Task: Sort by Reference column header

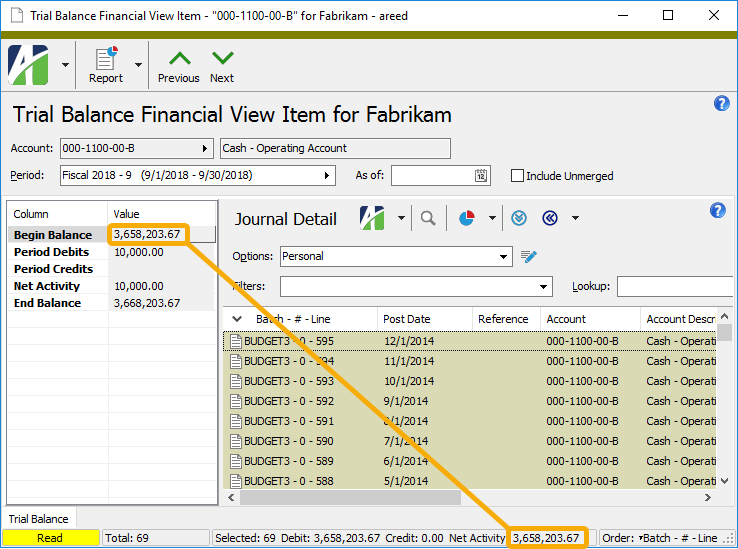Action: coord(503,319)
